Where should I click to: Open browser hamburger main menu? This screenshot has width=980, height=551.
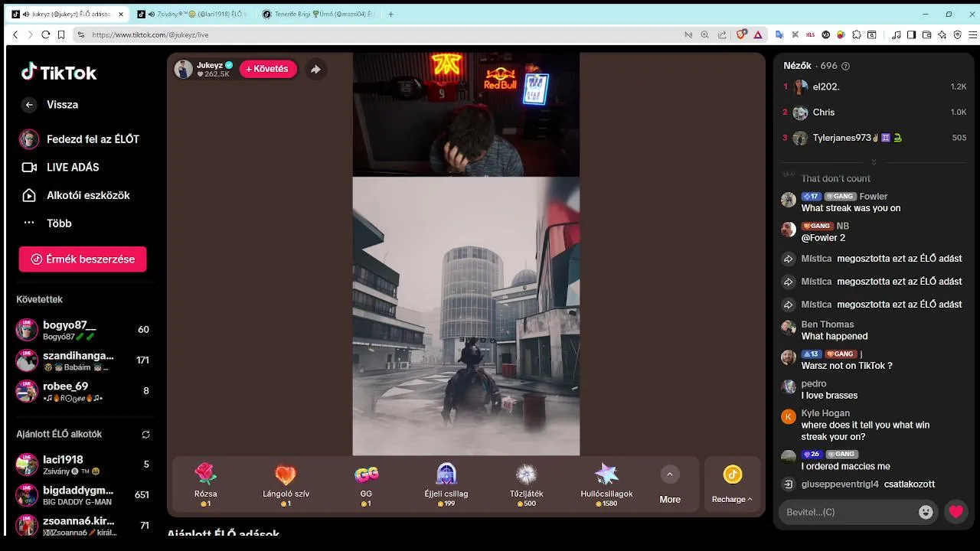973,34
